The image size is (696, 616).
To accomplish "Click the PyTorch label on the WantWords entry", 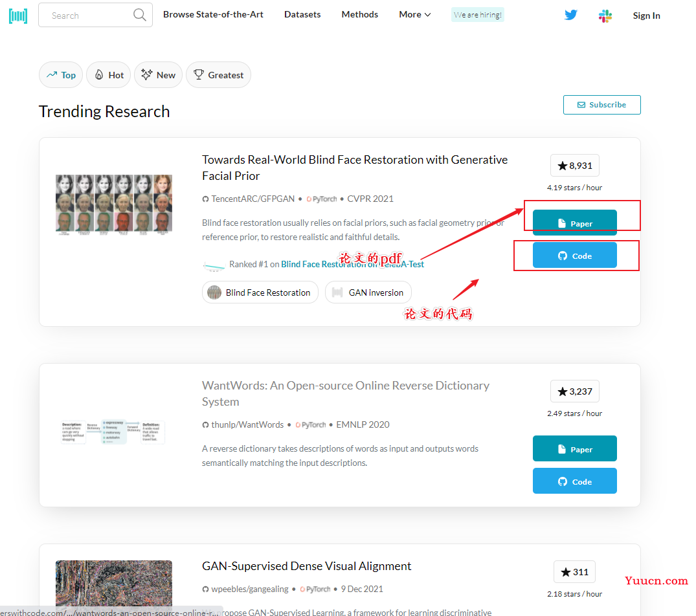I will click(x=311, y=425).
